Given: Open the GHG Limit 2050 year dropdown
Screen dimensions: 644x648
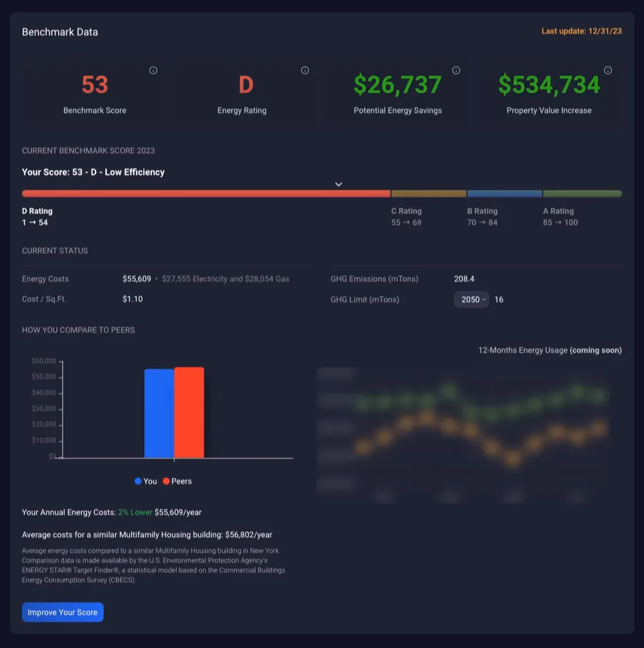Looking at the screenshot, I should coord(471,299).
